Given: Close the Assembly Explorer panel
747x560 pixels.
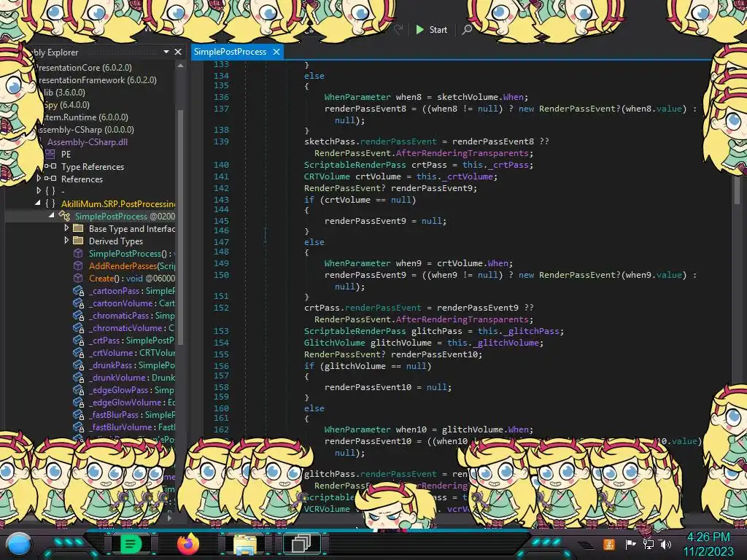Looking at the screenshot, I should click(178, 52).
